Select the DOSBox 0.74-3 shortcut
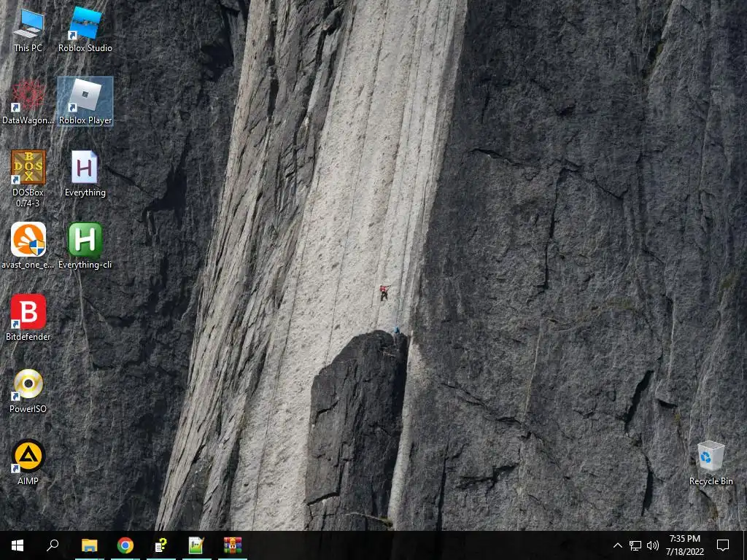 point(28,179)
